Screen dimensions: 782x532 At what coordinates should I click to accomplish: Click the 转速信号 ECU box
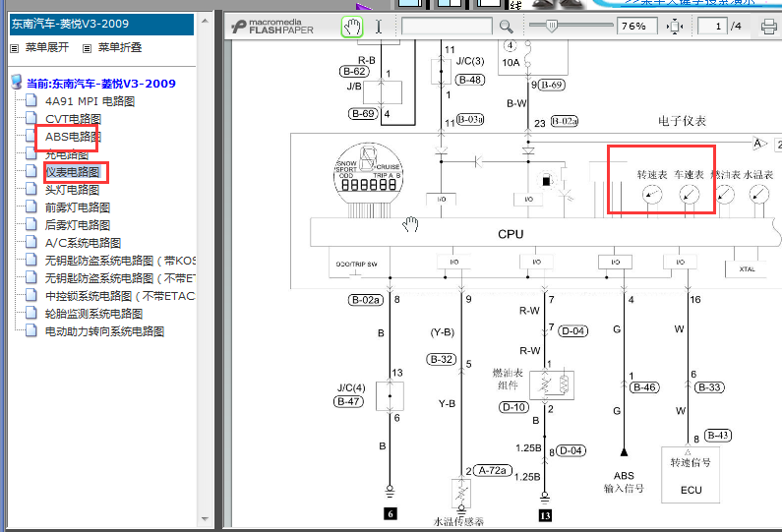691,475
